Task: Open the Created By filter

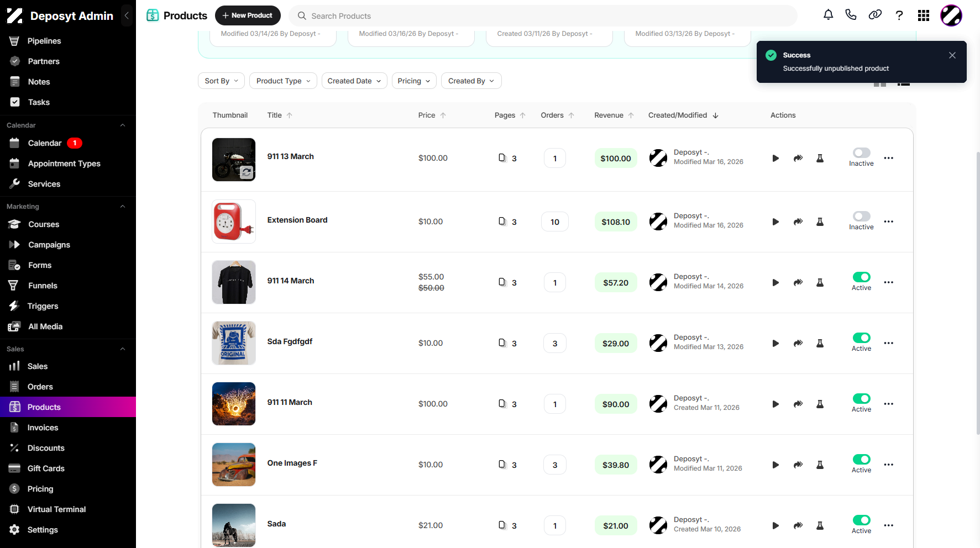Action: (x=471, y=81)
